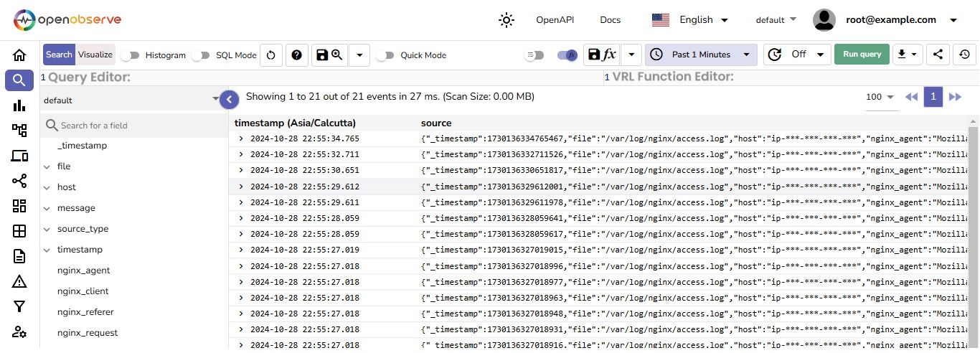The image size is (980, 353).
Task: Expand the first log row
Action: 241,139
